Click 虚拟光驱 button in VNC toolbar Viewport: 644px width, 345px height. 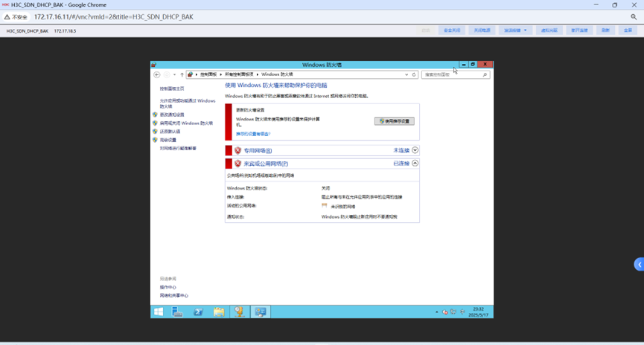(549, 30)
